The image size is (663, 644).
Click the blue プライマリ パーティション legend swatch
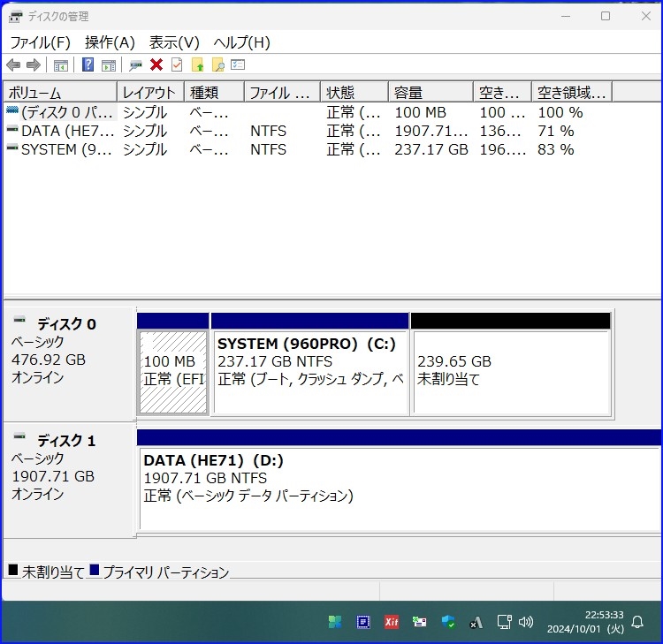[x=95, y=570]
